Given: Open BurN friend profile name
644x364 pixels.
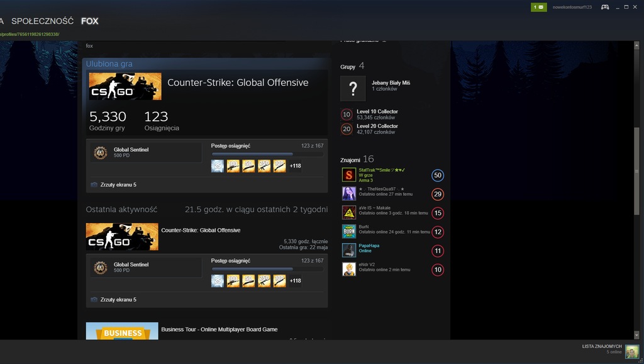Looking at the screenshot, I should point(364,227).
